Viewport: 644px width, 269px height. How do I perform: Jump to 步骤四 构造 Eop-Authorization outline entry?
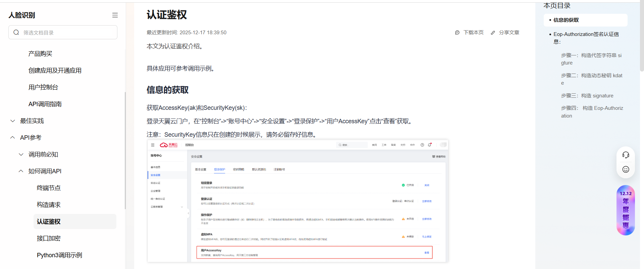(x=592, y=112)
